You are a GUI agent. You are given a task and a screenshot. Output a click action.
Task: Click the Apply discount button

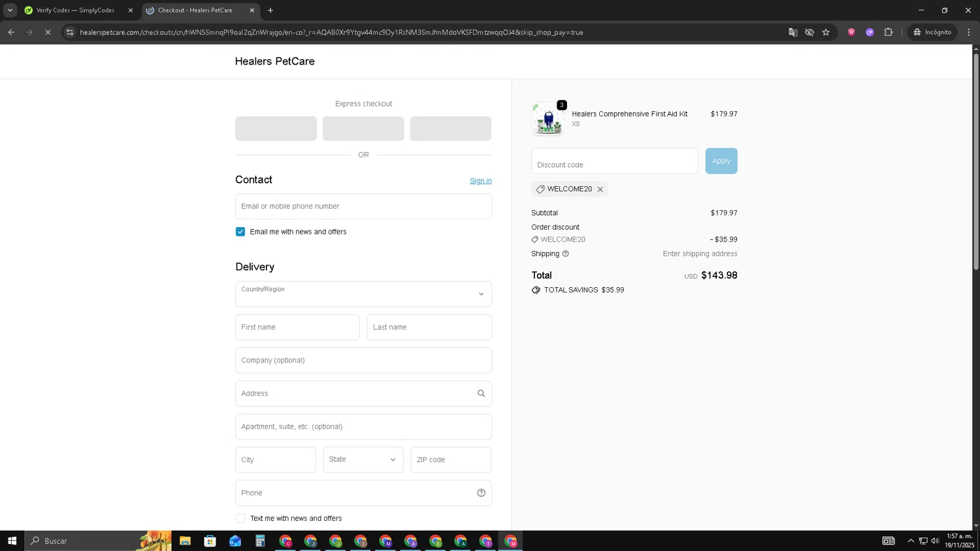pyautogui.click(x=721, y=161)
